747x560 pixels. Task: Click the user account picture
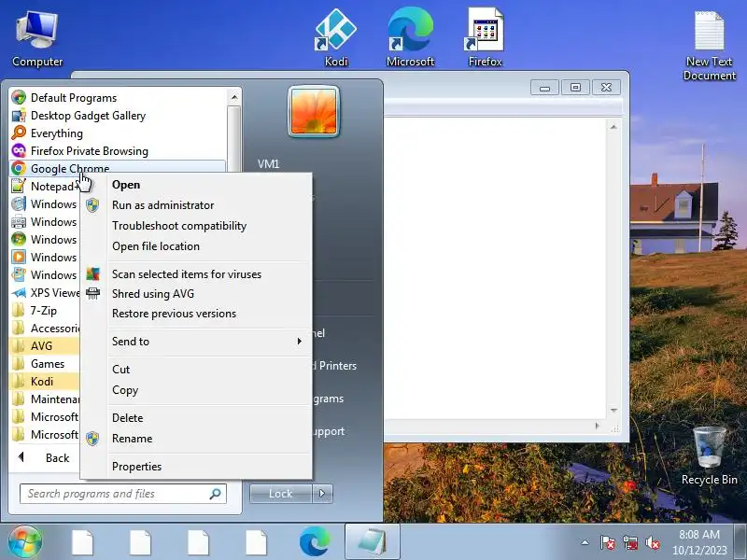coord(314,111)
